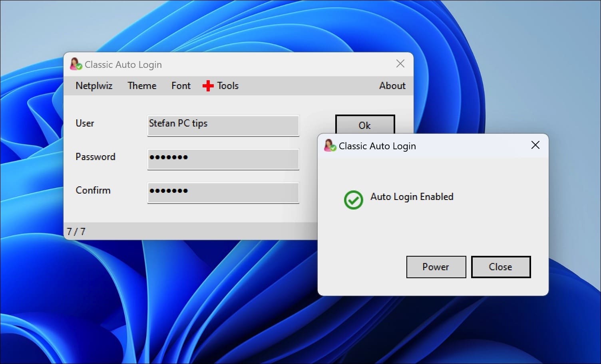Click the 7 / 7 status counter
601x364 pixels.
pos(76,231)
